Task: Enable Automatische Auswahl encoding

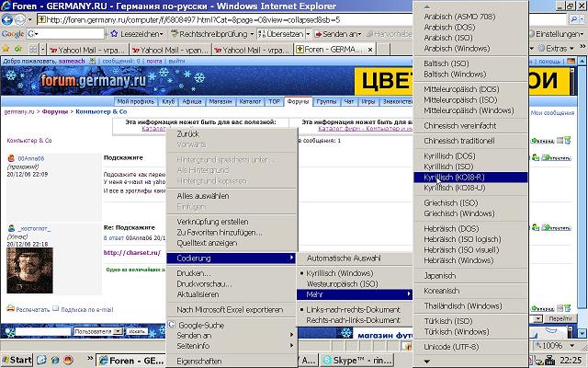Action: [x=355, y=259]
